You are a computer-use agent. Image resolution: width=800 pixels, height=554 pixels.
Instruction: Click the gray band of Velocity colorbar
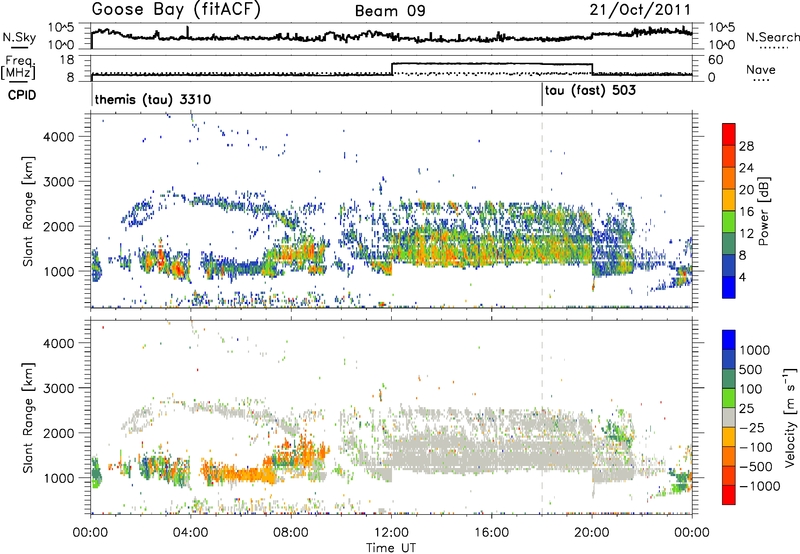(729, 418)
